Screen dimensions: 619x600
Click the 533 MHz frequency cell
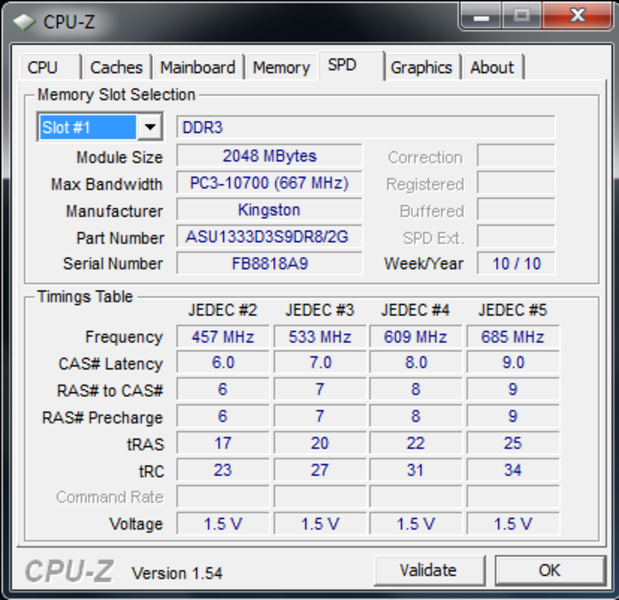coord(320,337)
